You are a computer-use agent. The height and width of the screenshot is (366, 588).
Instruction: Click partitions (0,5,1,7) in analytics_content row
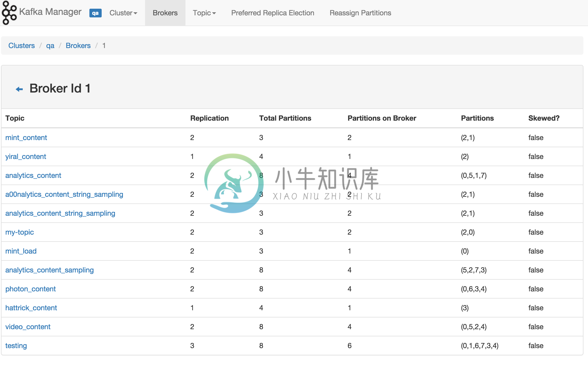474,175
